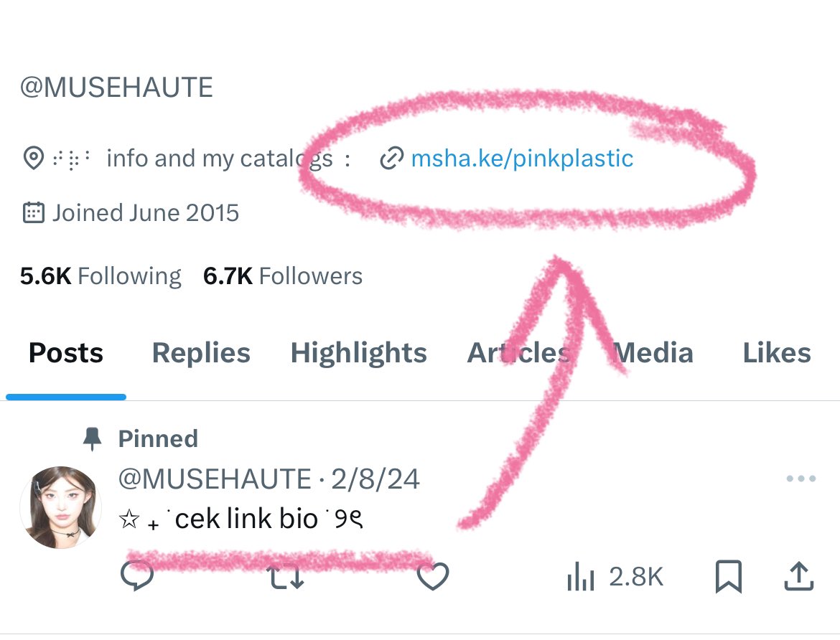840x640 pixels.
Task: Open the Highlights tab
Action: click(x=358, y=353)
